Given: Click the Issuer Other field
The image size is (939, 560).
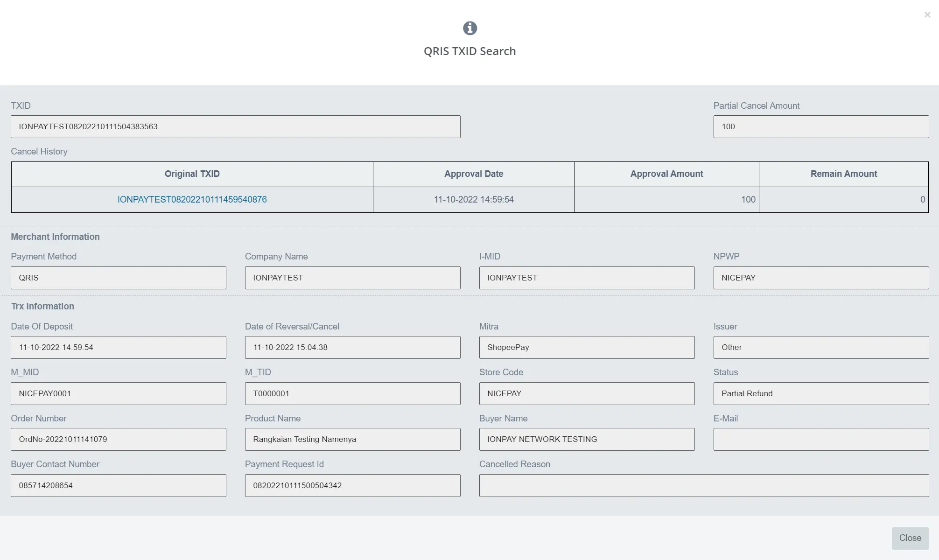Looking at the screenshot, I should 821,347.
